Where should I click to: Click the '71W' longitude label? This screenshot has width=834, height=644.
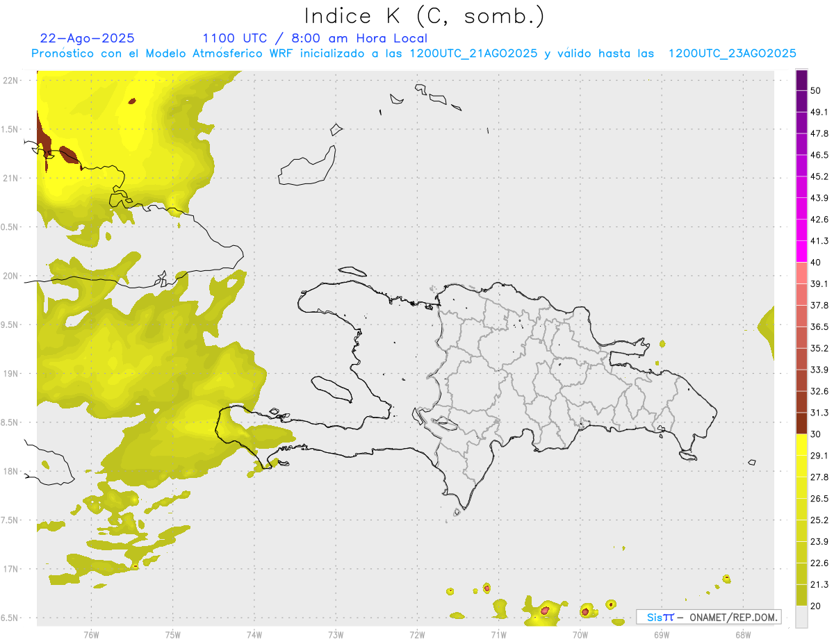point(498,635)
